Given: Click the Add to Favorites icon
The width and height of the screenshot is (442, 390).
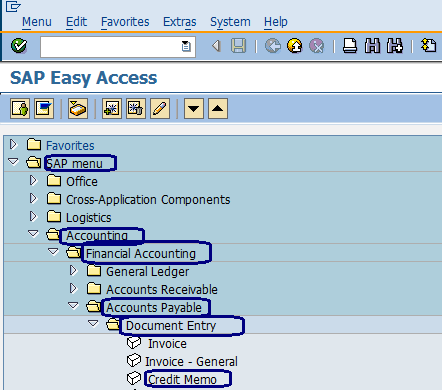Looking at the screenshot, I should (x=112, y=108).
